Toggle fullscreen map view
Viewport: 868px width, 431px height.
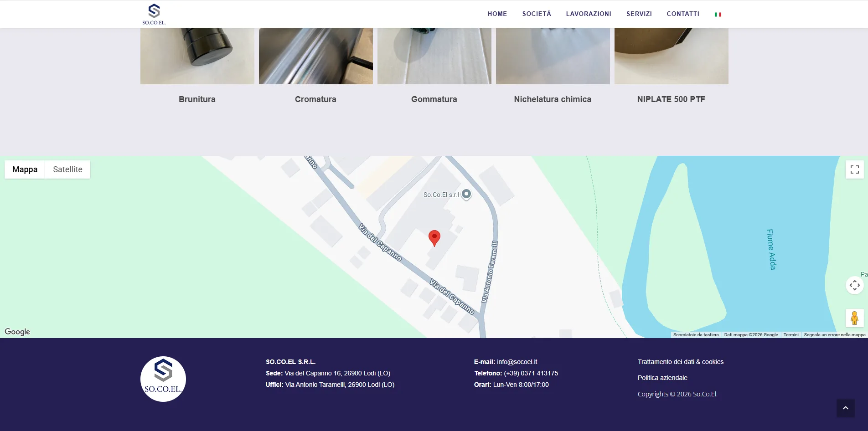[855, 169]
